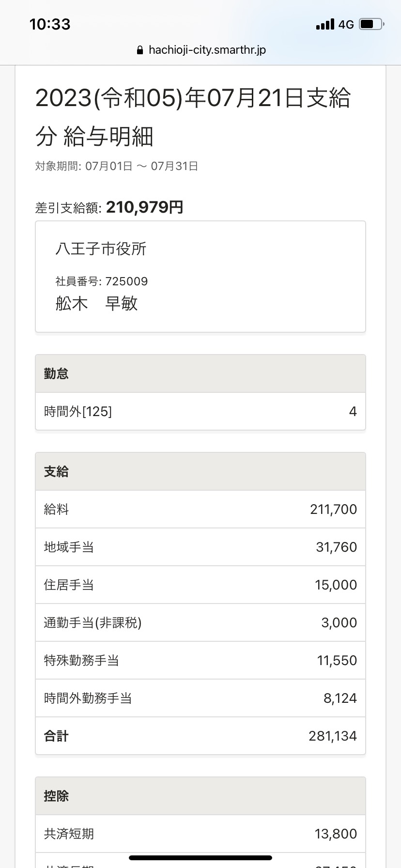This screenshot has height=868, width=401.
Task: Tap the 勤怠 section header
Action: 200,373
